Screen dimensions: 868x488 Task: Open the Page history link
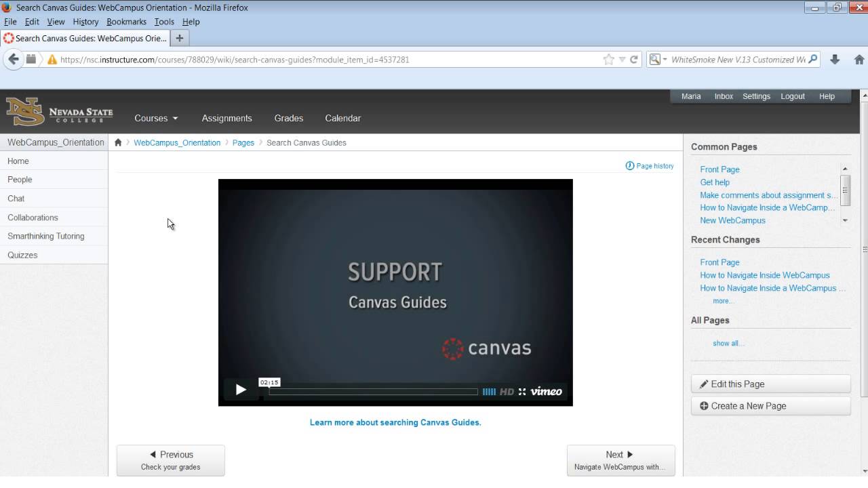click(x=650, y=165)
